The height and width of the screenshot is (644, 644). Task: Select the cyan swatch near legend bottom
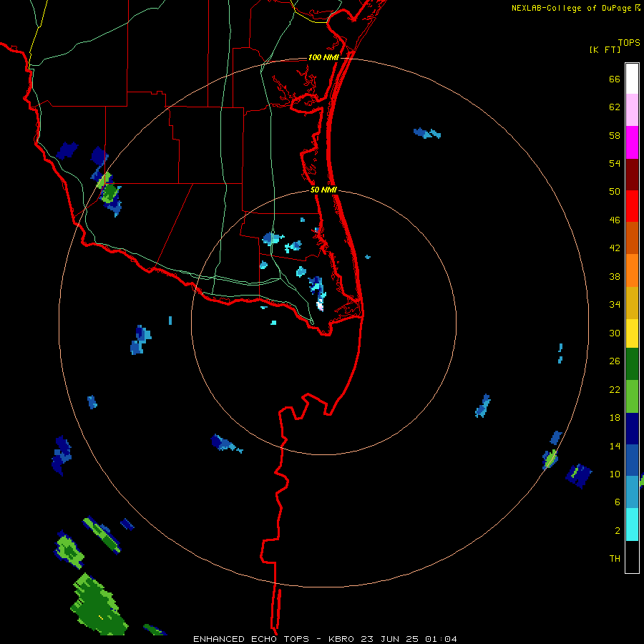pyautogui.click(x=632, y=525)
